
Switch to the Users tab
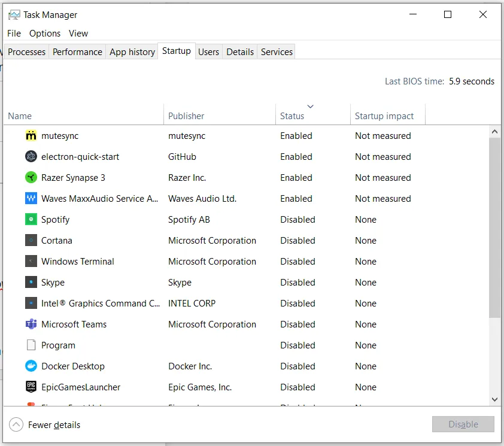click(208, 51)
